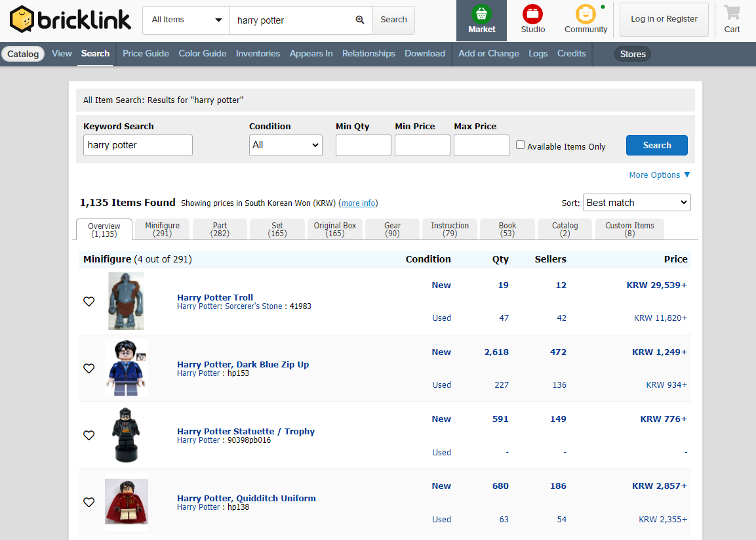Viewport: 756px width, 540px height.
Task: Switch to the Gear (90) tab
Action: tap(393, 229)
